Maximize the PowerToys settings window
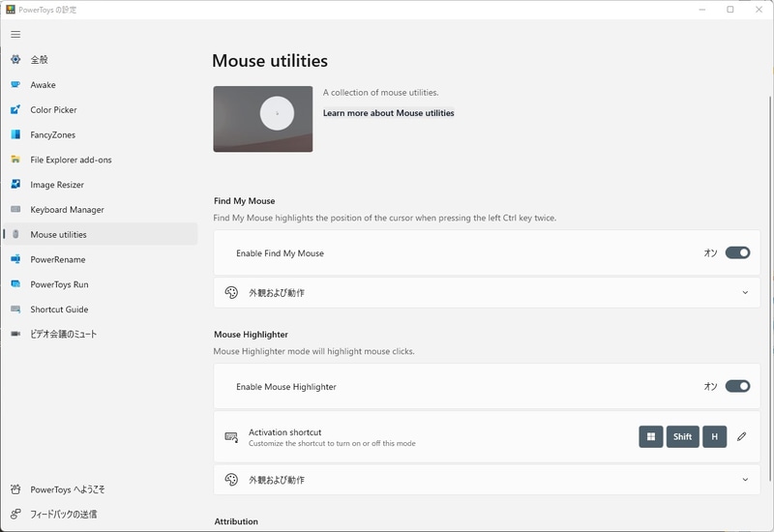Viewport: 774px width, 532px height. (730, 10)
